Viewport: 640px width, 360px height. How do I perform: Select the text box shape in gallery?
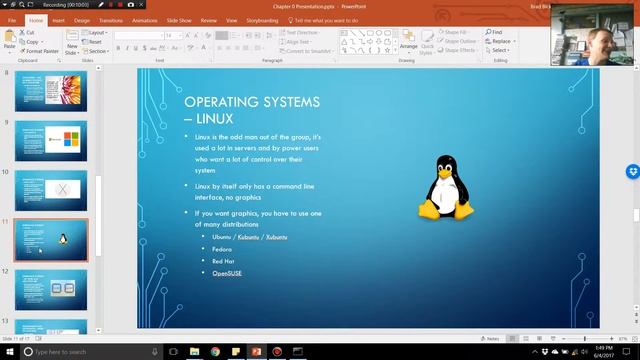[x=344, y=33]
